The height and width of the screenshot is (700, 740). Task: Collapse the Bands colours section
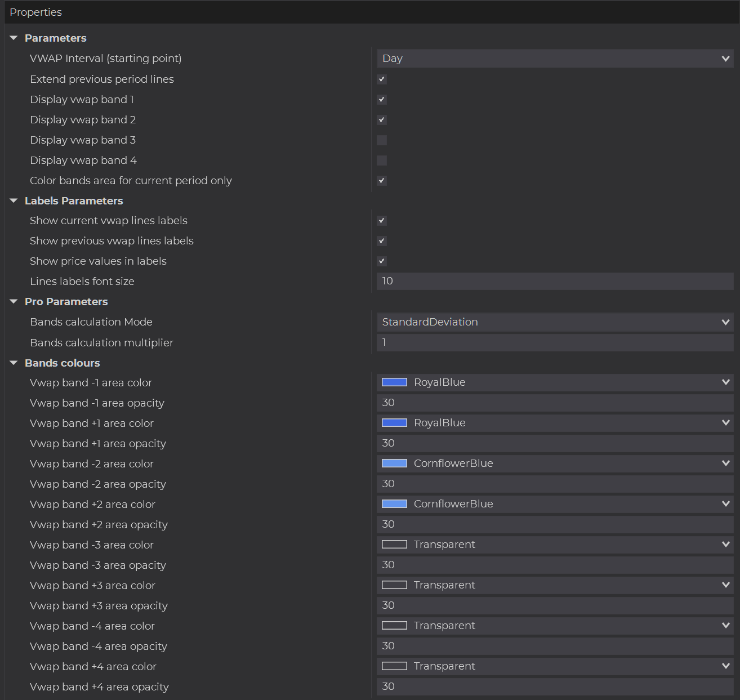point(14,363)
